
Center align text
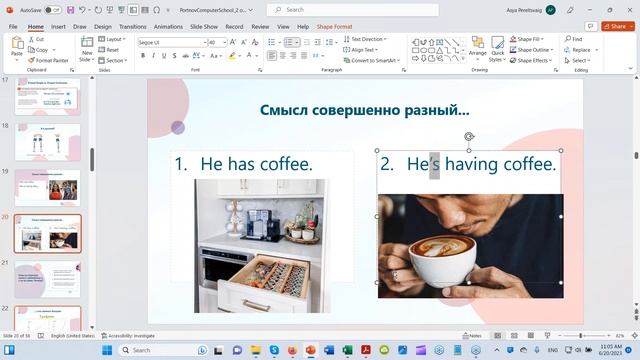click(x=282, y=56)
